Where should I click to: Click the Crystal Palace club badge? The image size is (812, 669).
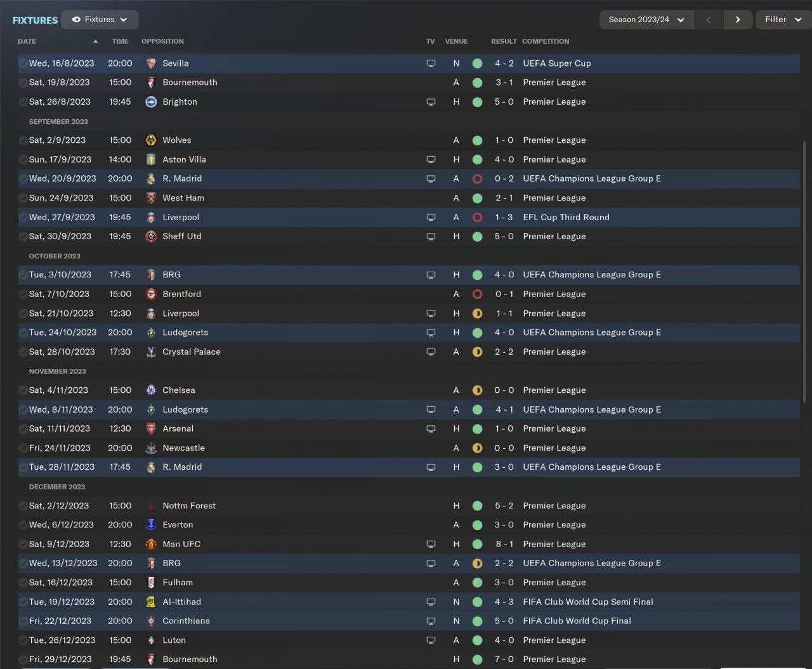tap(151, 352)
